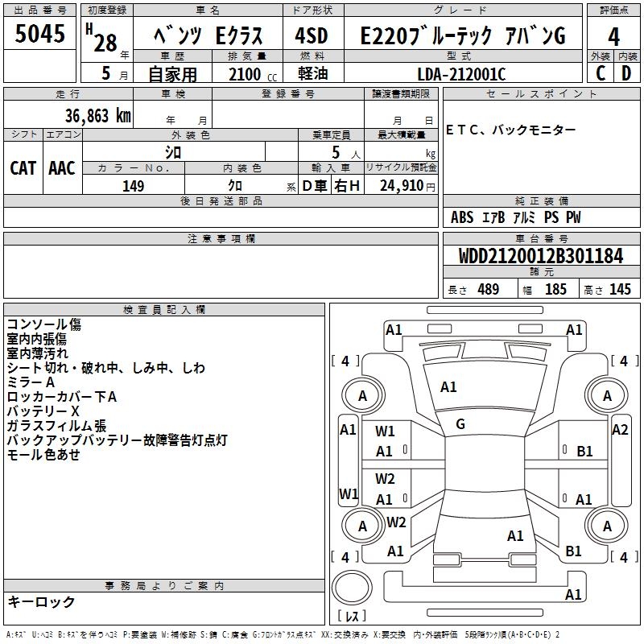This screenshot has width=644, height=644.
Task: Select the door type 4SD
Action: tap(312, 35)
